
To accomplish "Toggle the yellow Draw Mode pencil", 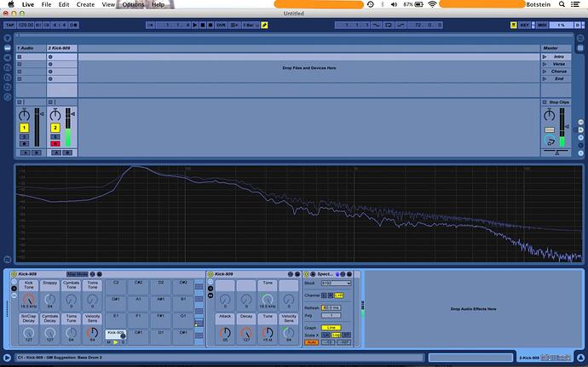I will click(264, 25).
